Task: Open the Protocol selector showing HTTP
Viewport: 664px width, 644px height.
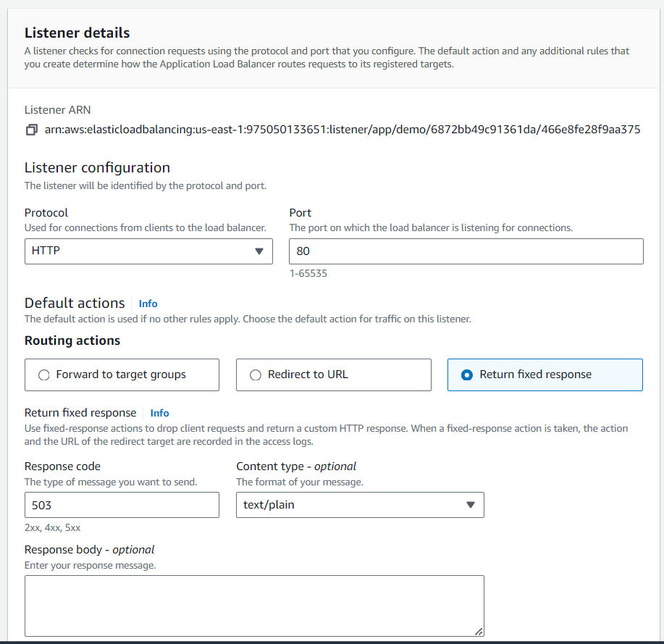Action: pyautogui.click(x=148, y=251)
